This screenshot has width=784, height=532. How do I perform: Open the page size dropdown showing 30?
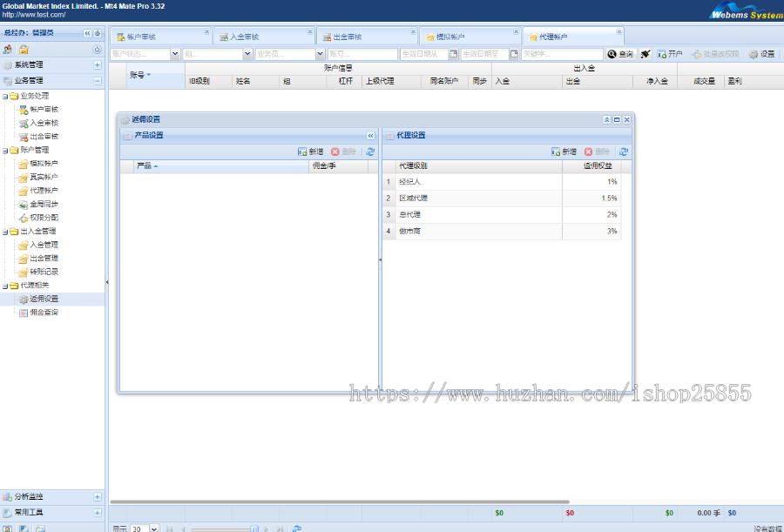point(154,529)
